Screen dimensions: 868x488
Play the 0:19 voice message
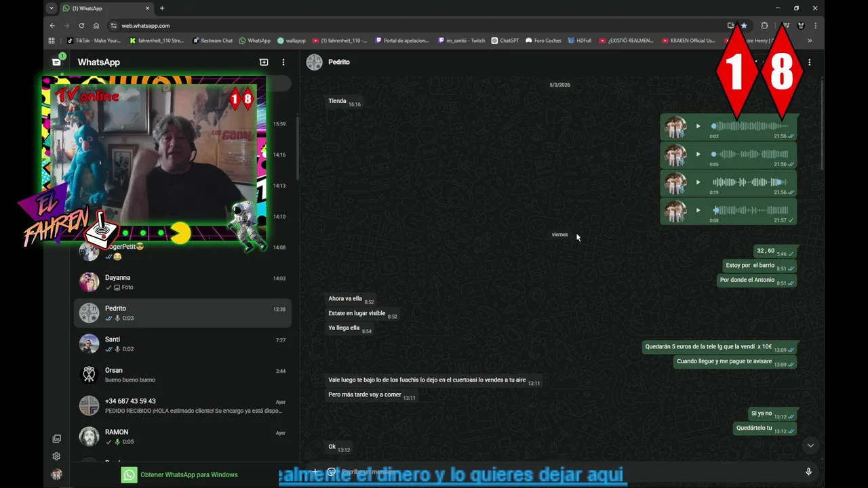click(x=698, y=182)
